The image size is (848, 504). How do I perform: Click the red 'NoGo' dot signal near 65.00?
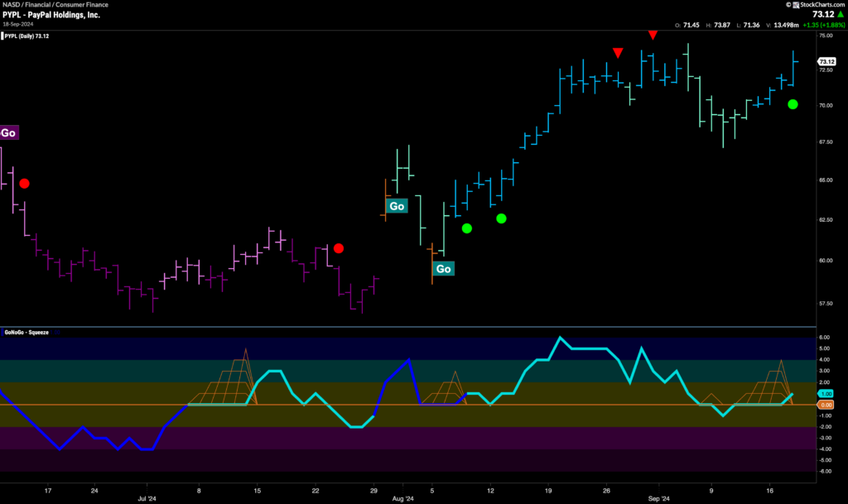point(24,183)
